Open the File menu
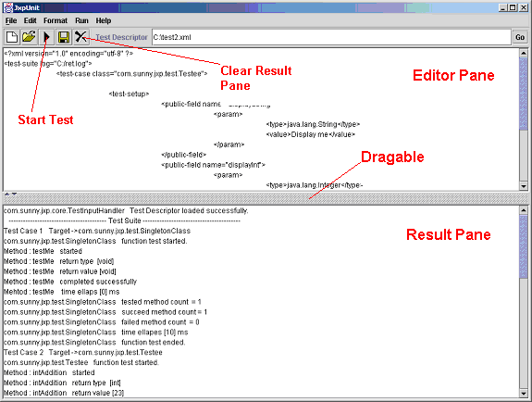Image resolution: width=532 pixels, height=402 pixels. [x=11, y=20]
